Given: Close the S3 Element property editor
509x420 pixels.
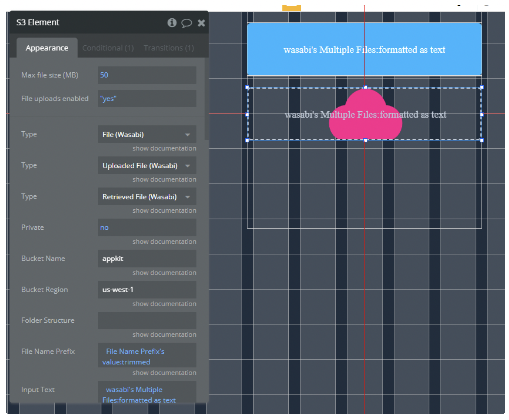Looking at the screenshot, I should [x=201, y=23].
